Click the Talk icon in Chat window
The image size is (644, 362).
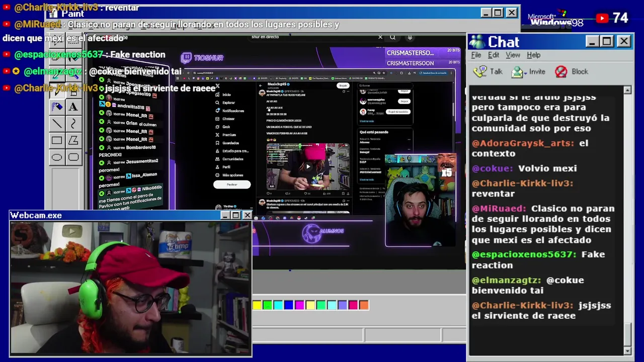point(480,72)
